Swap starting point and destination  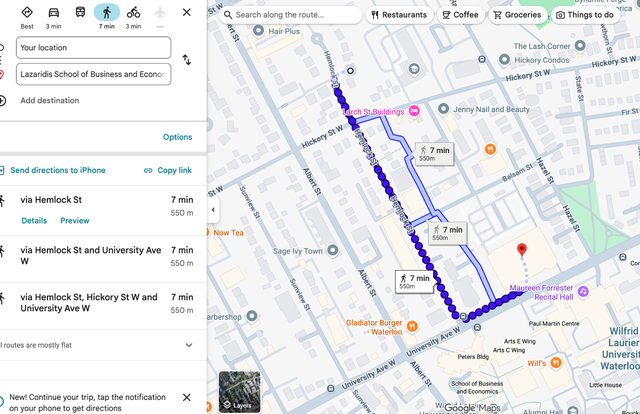[186, 60]
